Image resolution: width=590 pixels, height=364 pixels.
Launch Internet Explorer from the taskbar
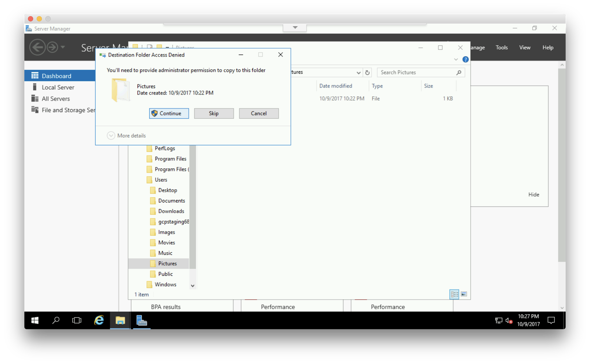pyautogui.click(x=98, y=320)
